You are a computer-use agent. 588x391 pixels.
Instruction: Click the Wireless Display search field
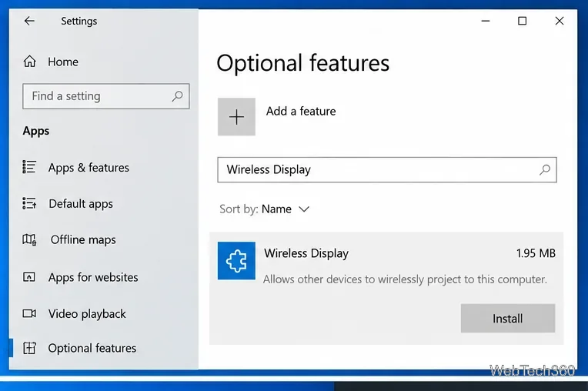[387, 170]
